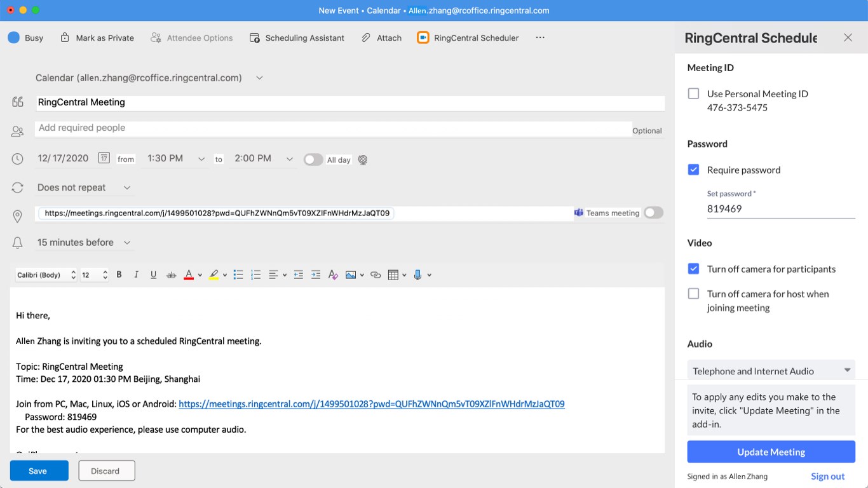Image resolution: width=868 pixels, height=488 pixels.
Task: Click the clock icon beside the date
Action: (x=18, y=159)
